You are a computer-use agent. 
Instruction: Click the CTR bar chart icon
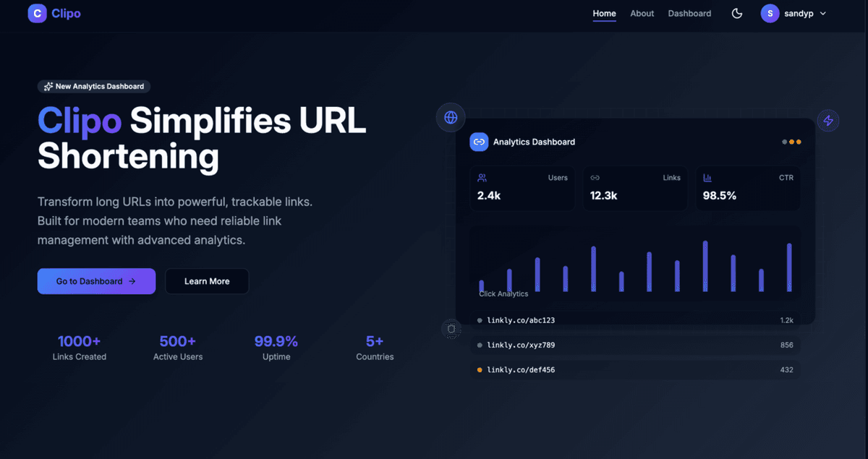(707, 178)
